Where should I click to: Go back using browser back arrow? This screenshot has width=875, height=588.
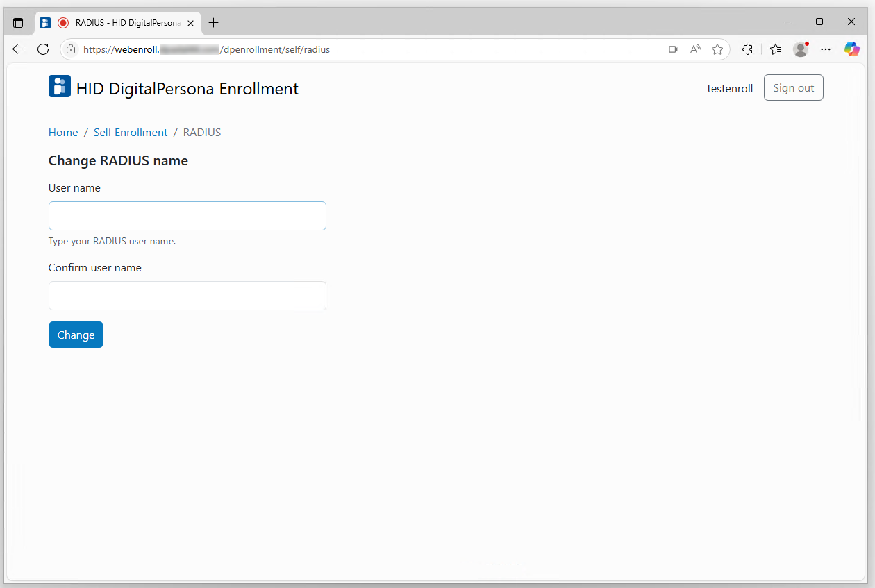pyautogui.click(x=18, y=49)
